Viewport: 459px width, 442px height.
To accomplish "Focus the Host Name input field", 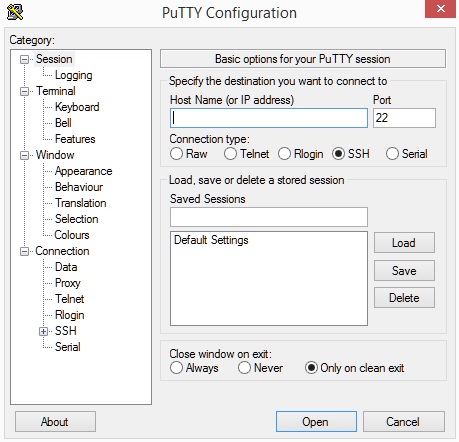I will tap(269, 118).
